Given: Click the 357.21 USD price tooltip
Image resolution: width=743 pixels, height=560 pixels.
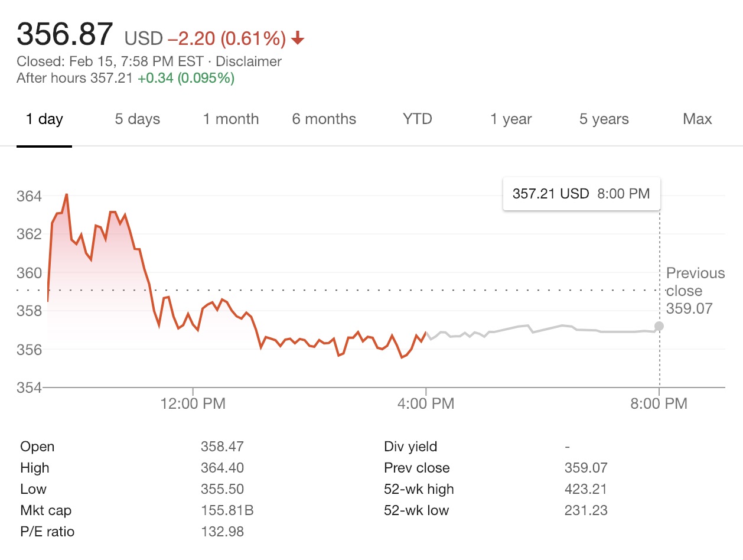Looking at the screenshot, I should pyautogui.click(x=581, y=194).
